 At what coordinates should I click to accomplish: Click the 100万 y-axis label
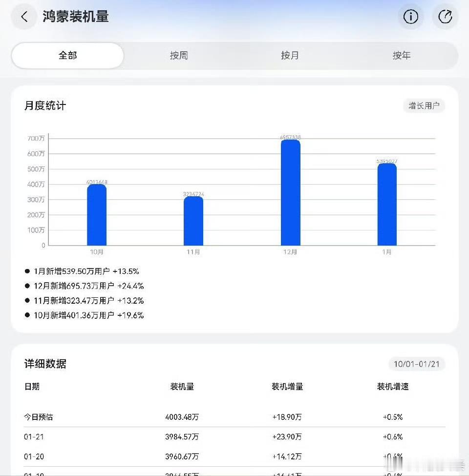pyautogui.click(x=36, y=230)
